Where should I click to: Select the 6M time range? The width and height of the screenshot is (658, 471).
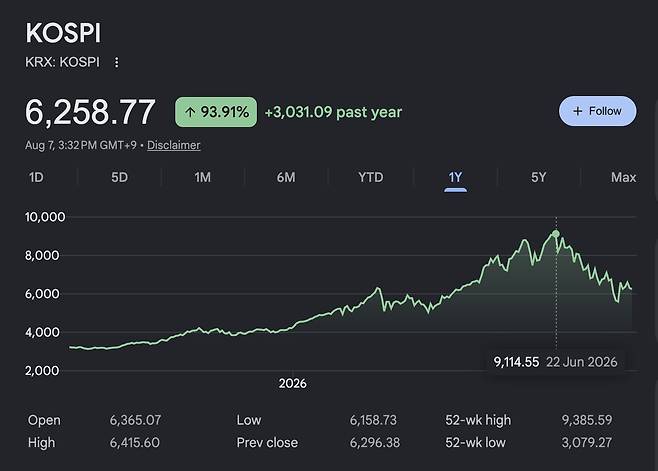pos(286,177)
